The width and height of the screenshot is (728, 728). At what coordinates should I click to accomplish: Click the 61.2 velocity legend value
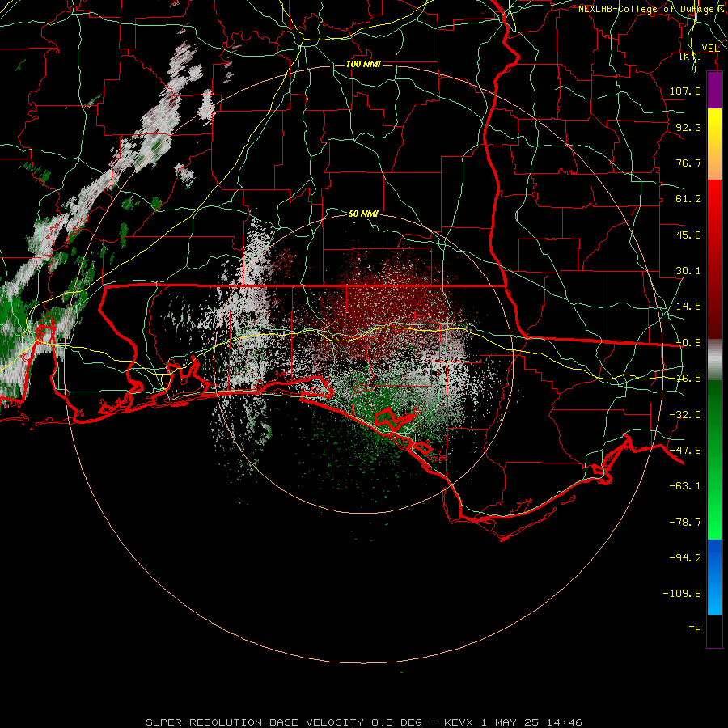coord(688,199)
